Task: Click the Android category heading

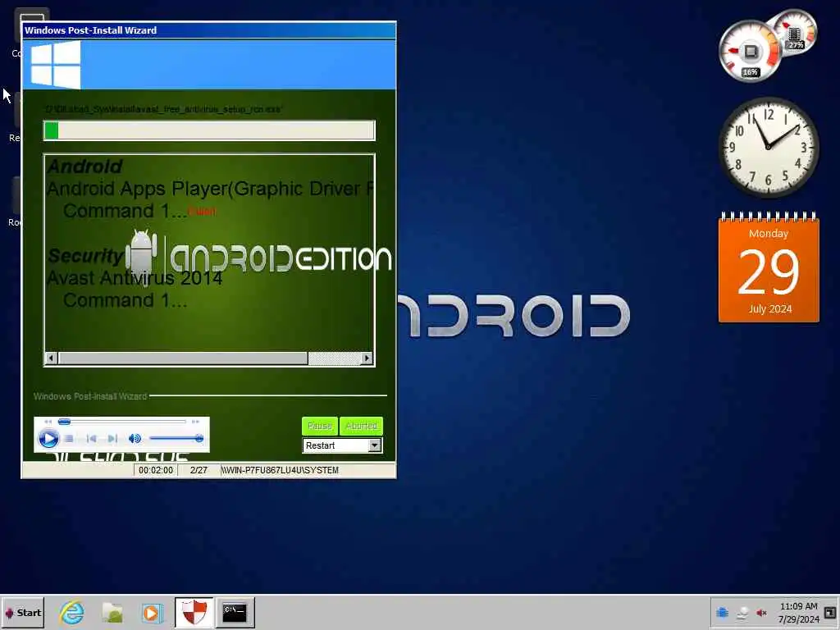Action: coord(84,166)
